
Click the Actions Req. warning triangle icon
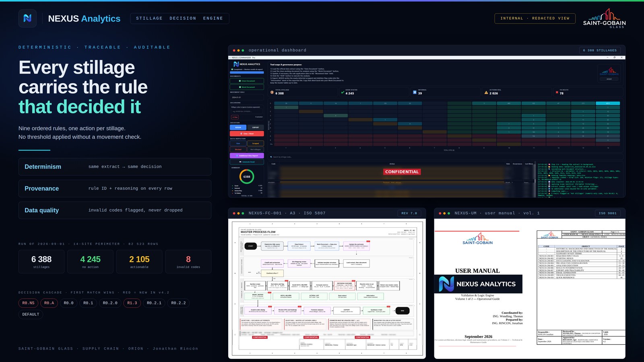click(x=486, y=92)
